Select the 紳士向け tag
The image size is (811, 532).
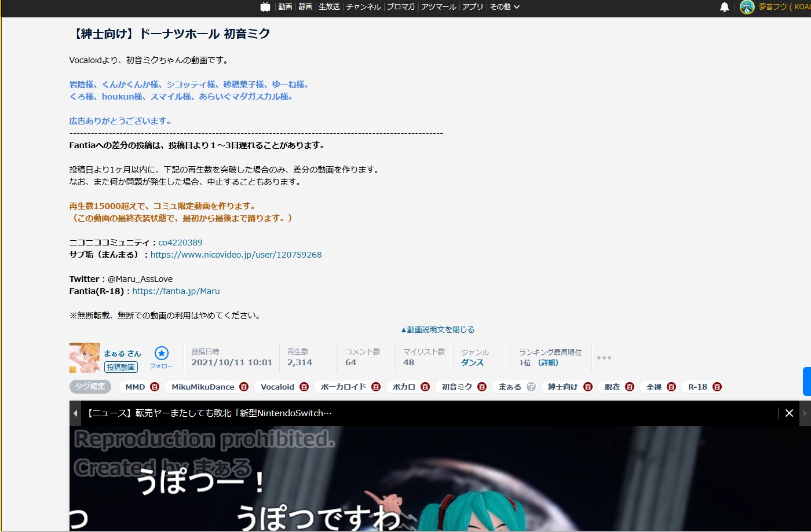[x=563, y=387]
